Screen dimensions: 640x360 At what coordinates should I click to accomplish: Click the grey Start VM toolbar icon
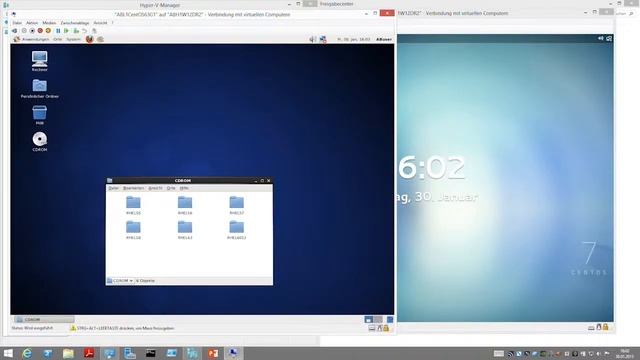click(x=24, y=31)
